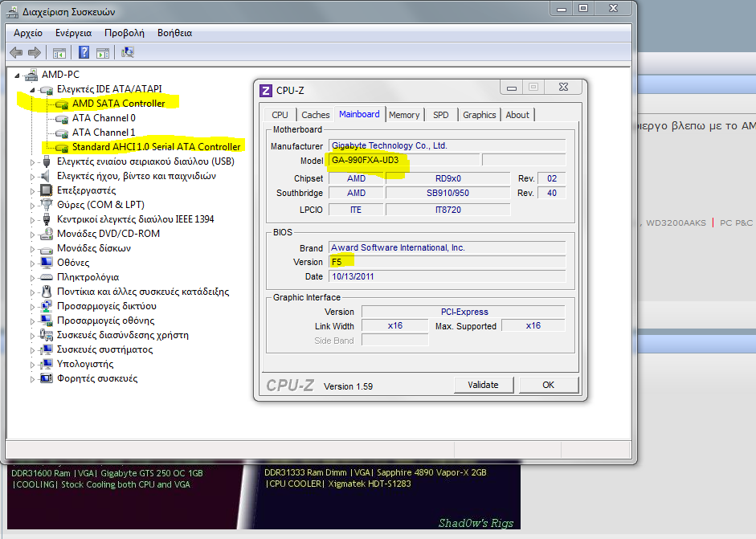The height and width of the screenshot is (539, 756).
Task: Click the Forward arrow toolbar icon
Action: click(x=34, y=53)
